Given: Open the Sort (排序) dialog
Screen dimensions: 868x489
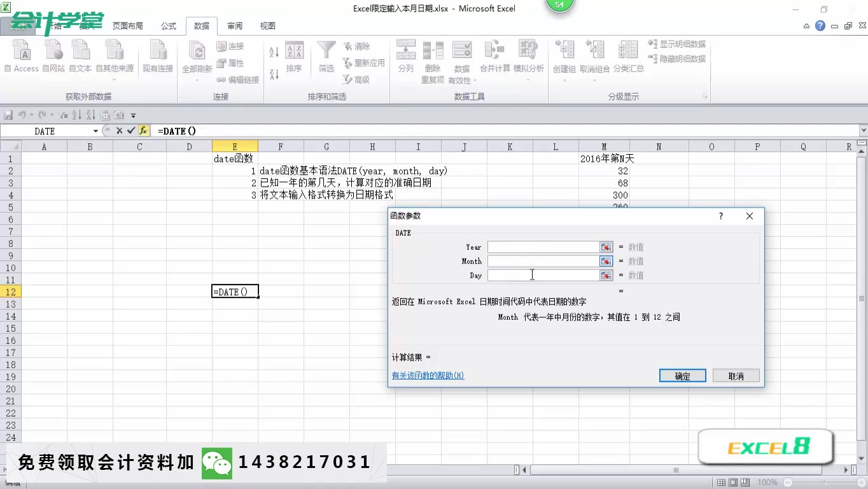Looking at the screenshot, I should (294, 57).
